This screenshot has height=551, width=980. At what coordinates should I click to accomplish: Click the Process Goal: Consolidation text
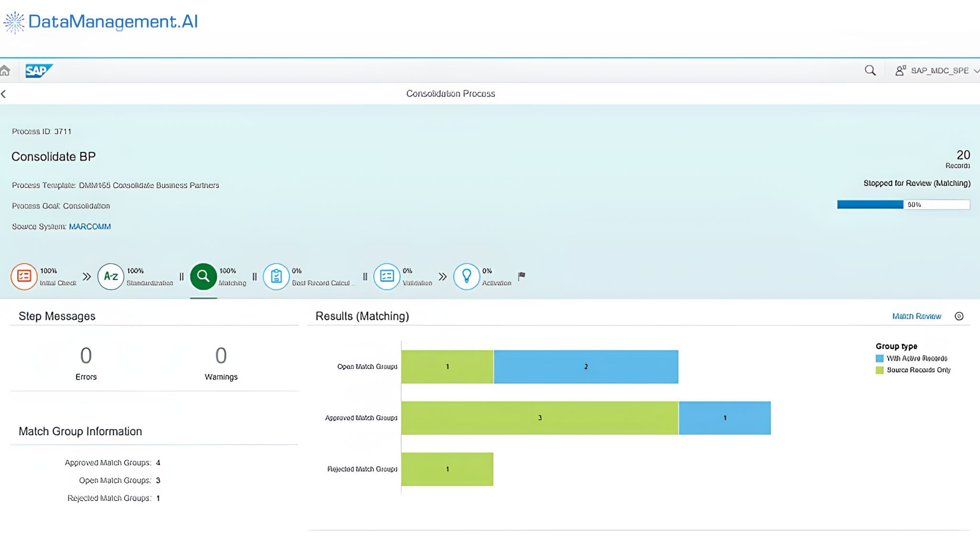pyautogui.click(x=61, y=206)
